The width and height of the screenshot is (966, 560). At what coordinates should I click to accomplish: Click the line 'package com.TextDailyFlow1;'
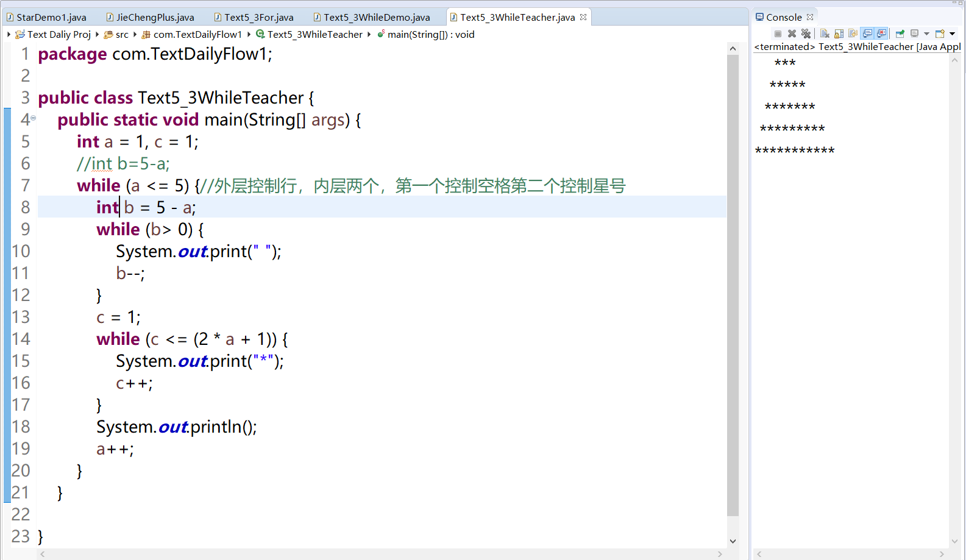click(x=155, y=54)
